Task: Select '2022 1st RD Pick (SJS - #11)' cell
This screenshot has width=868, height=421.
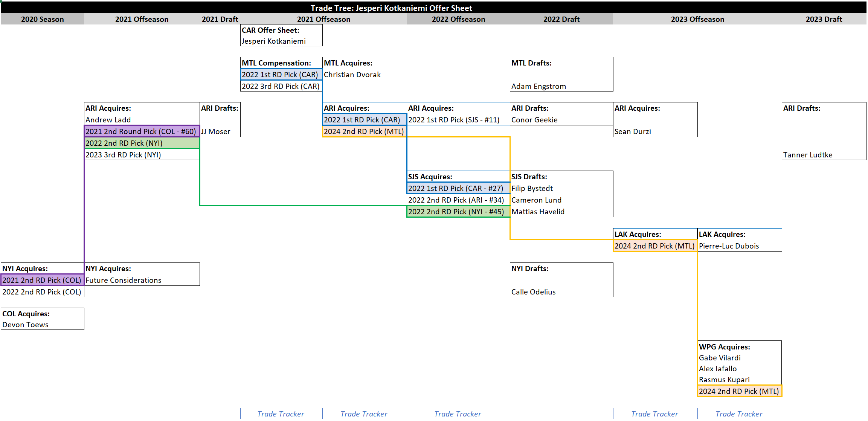Action: pyautogui.click(x=458, y=120)
